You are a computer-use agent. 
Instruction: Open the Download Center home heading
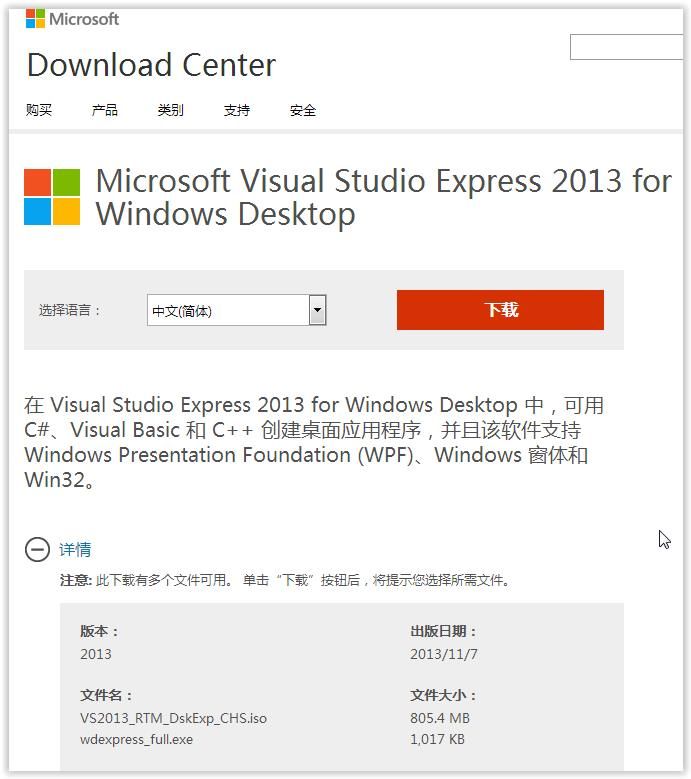click(x=151, y=65)
